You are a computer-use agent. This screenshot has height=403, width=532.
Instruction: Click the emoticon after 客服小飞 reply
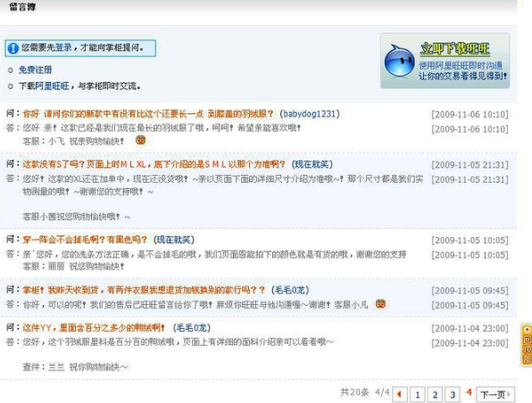tap(140, 140)
